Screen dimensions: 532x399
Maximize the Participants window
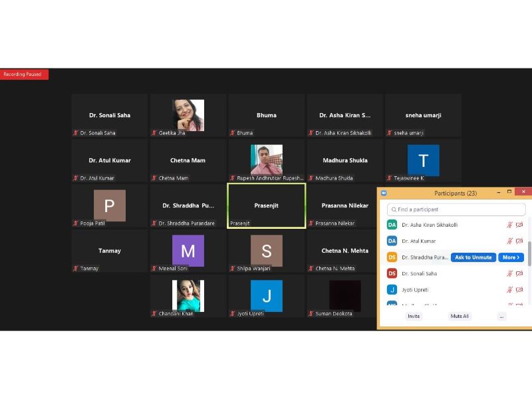[509, 192]
